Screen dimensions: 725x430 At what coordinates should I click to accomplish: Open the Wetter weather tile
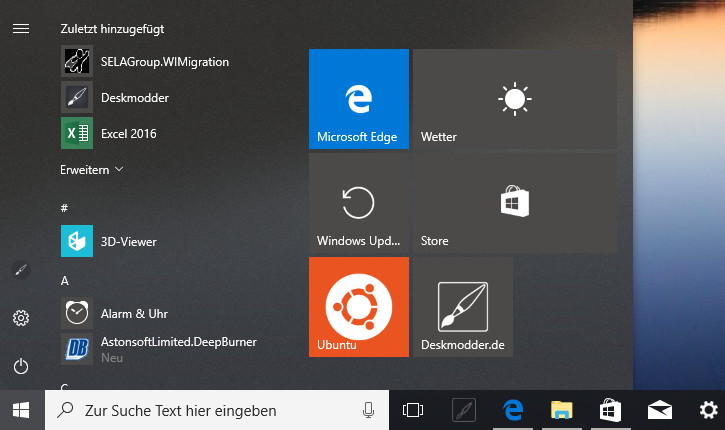pos(515,99)
